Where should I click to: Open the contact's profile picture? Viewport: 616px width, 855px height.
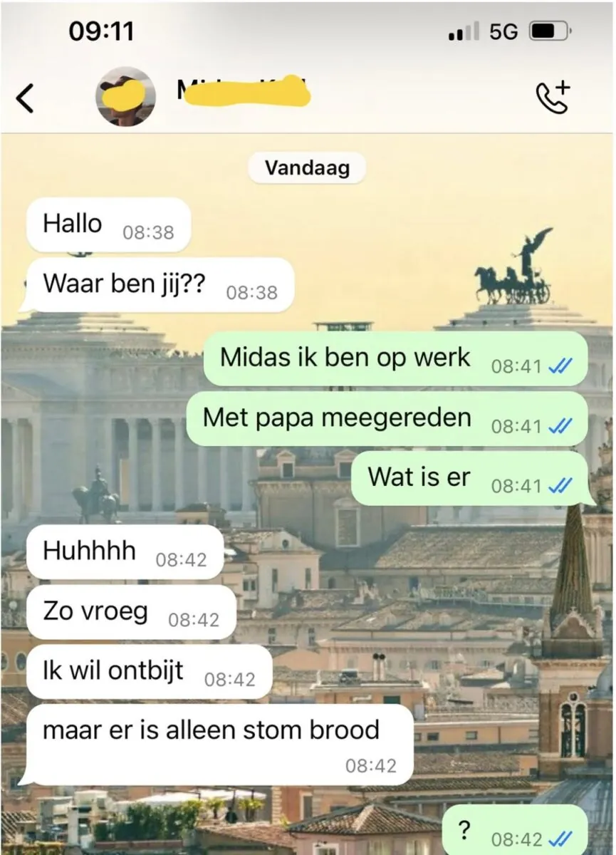coord(126,96)
